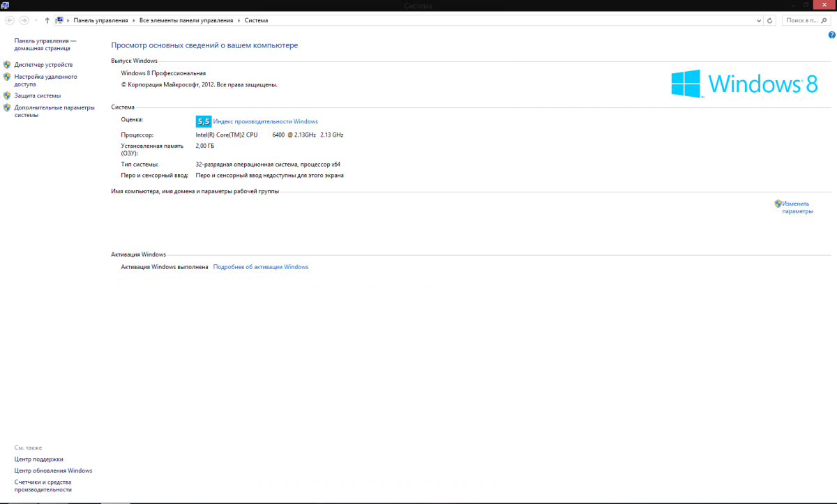Expand chevron before Панель управления breadcrumb
The image size is (837, 504).
coord(68,21)
